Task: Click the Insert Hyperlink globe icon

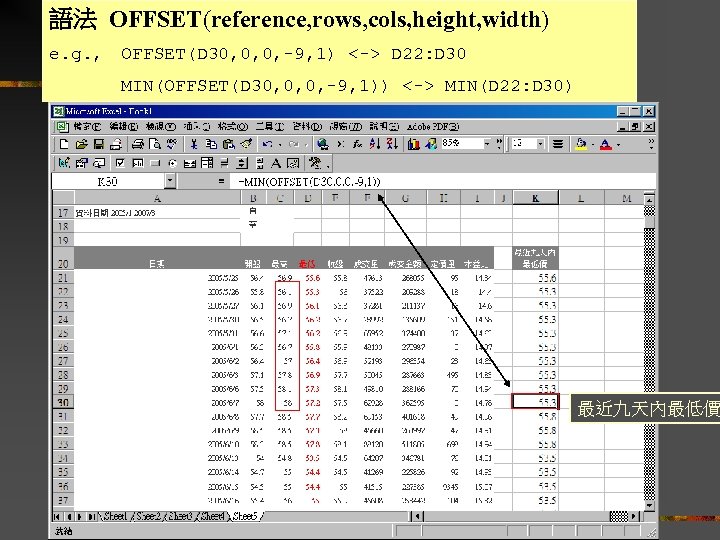Action: (x=323, y=144)
